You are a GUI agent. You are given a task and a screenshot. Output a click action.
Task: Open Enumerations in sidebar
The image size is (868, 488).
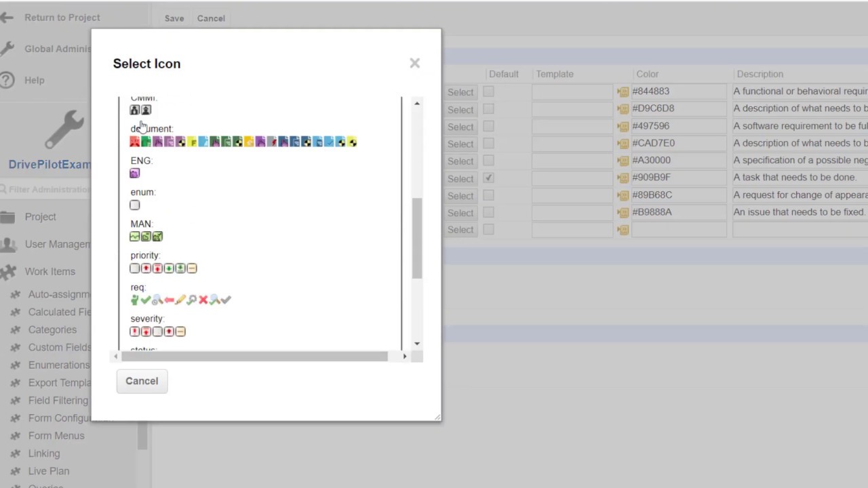pyautogui.click(x=59, y=365)
